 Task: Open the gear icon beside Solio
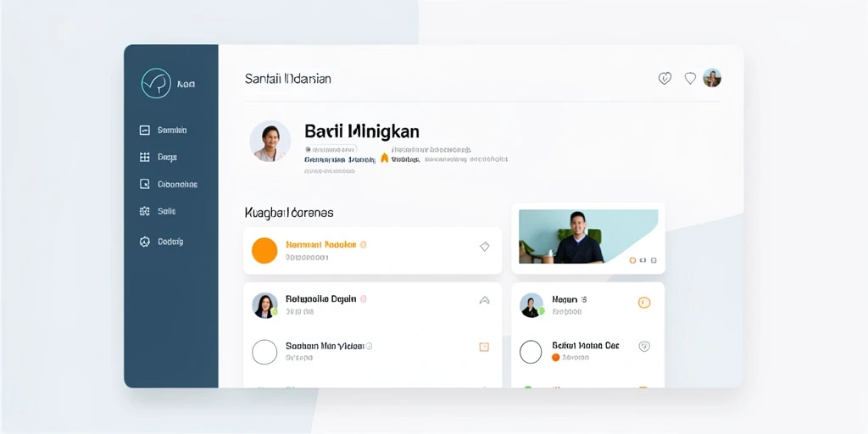[144, 211]
